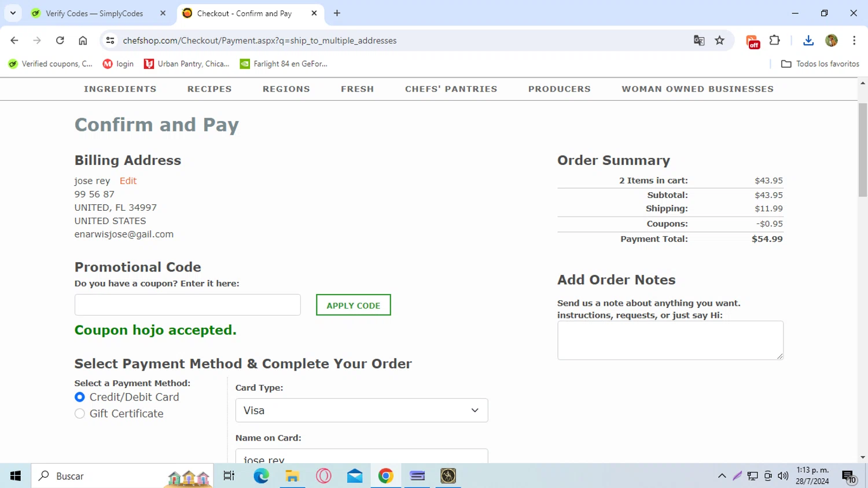The image size is (868, 488).
Task: Open WOMAN OWNED BUSINESSES menu
Action: pyautogui.click(x=698, y=89)
